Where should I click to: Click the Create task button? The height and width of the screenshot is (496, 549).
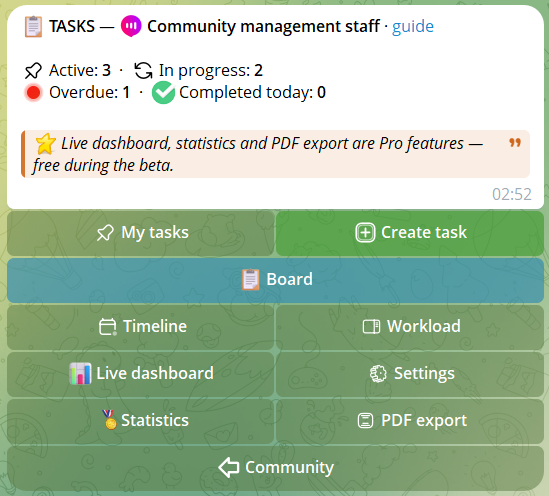click(x=410, y=233)
